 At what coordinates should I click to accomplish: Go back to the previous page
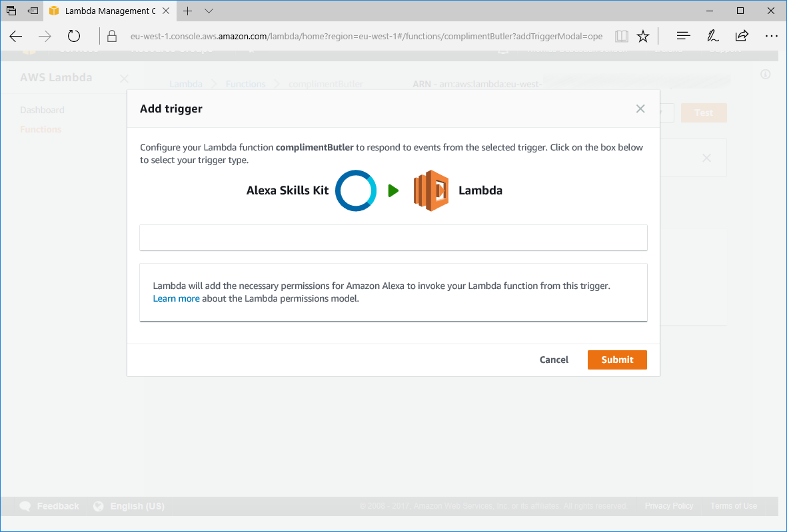[16, 37]
